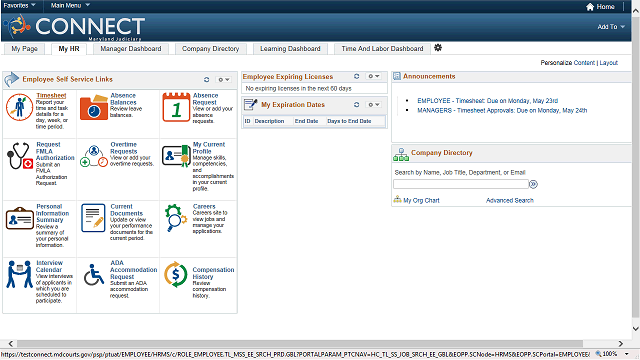Open the Current Documents page icon

(93, 218)
